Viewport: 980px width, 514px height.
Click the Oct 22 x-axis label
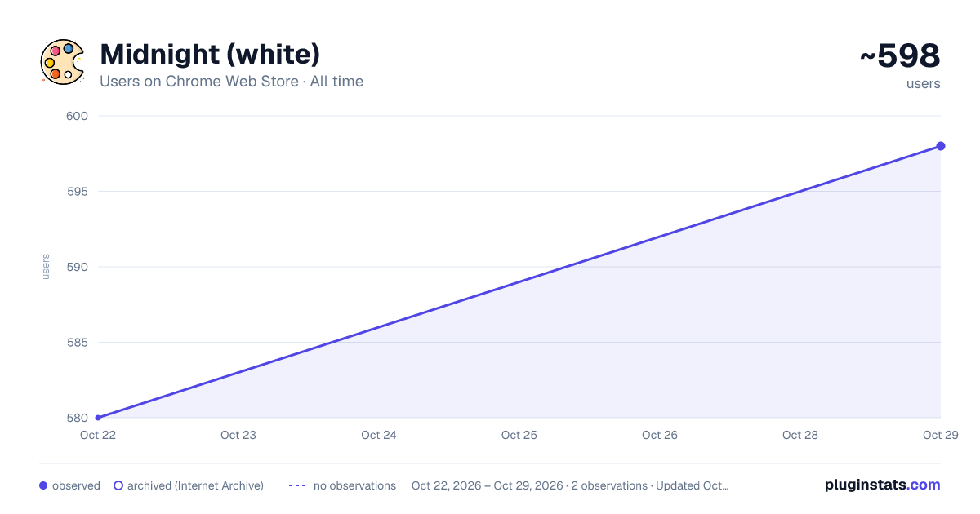pyautogui.click(x=98, y=435)
